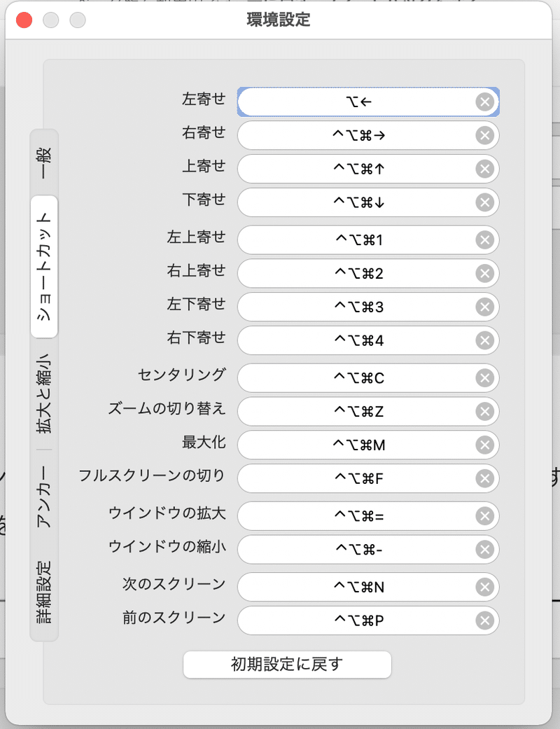
Task: Clear the 上寄せ shortcut with its × icon
Action: pyautogui.click(x=484, y=169)
